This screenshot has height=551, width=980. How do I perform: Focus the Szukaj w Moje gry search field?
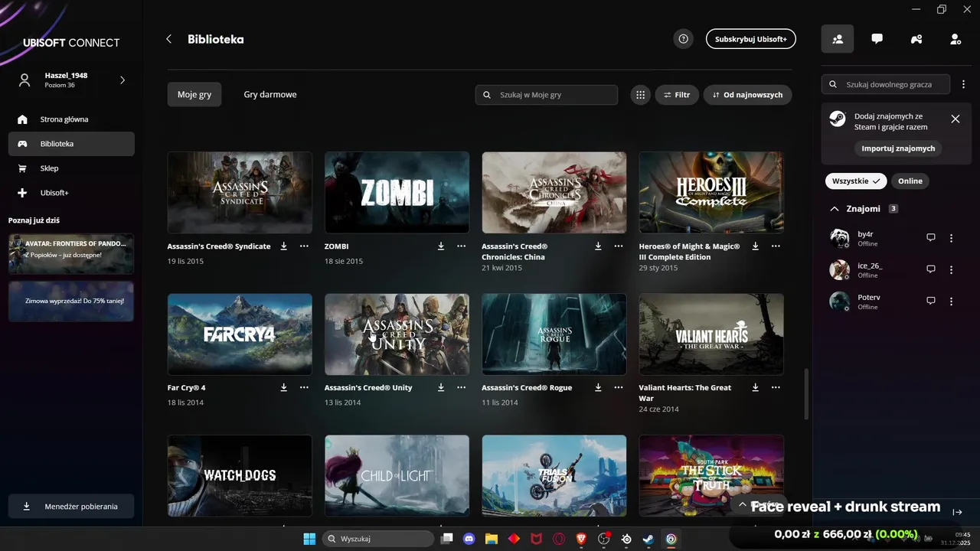547,95
